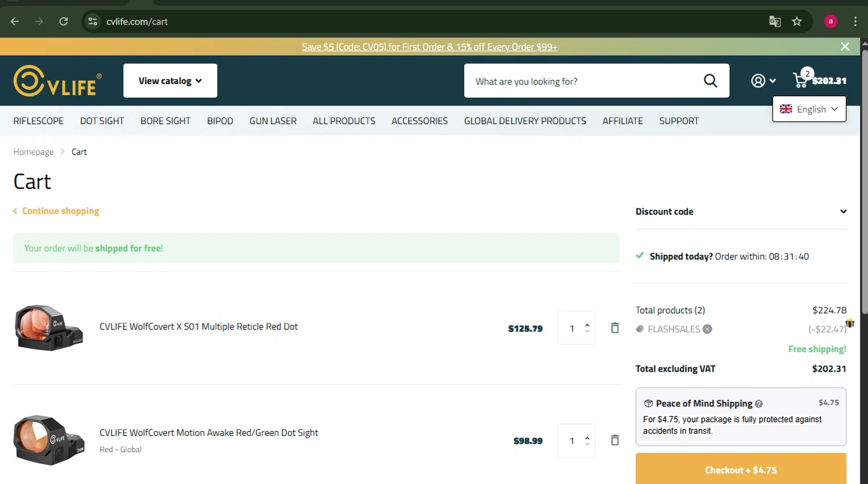The height and width of the screenshot is (484, 868).
Task: Open GLOBAL DELIVERY PRODUCTS
Action: [x=525, y=121]
